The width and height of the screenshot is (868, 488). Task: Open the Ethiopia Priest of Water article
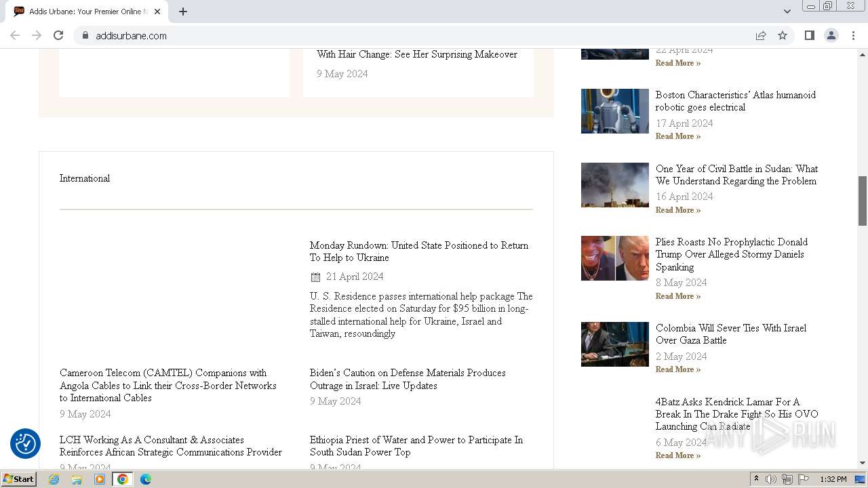pos(416,446)
